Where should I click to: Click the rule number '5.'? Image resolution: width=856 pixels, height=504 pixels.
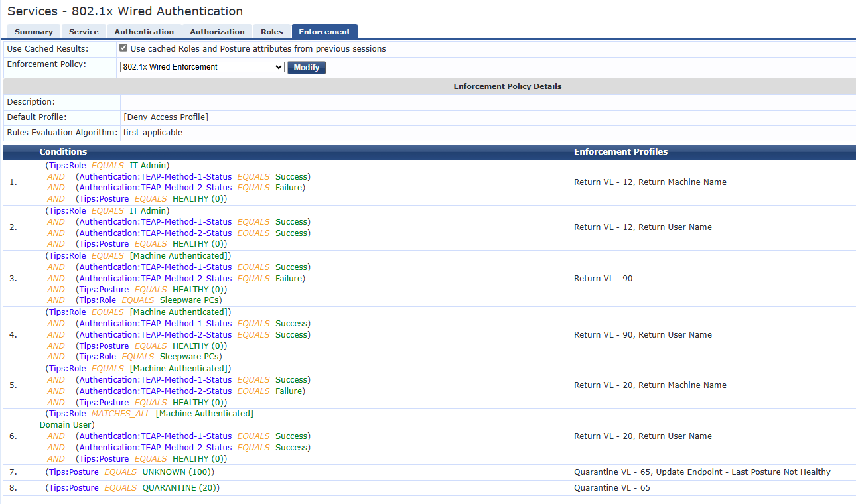pos(13,385)
